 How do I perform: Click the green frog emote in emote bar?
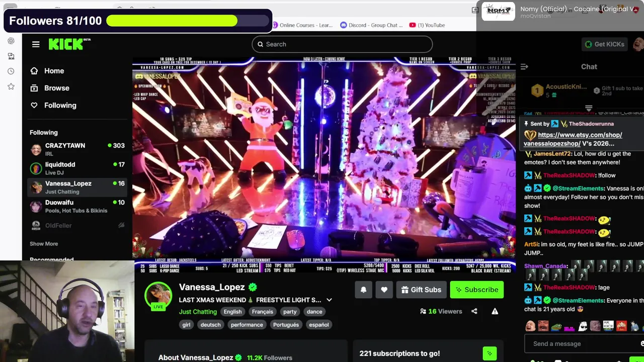[556, 326]
